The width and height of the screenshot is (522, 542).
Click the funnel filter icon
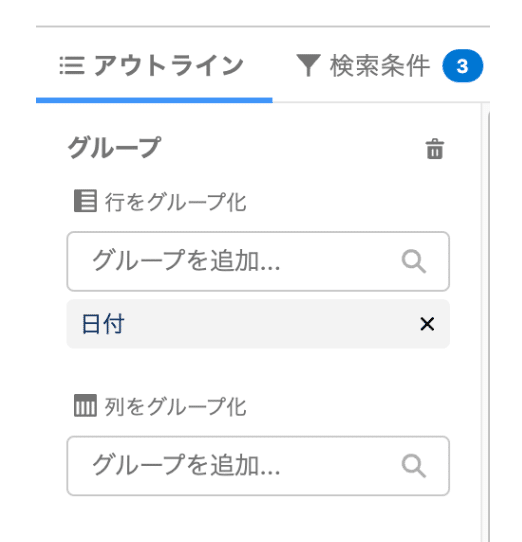click(x=308, y=65)
